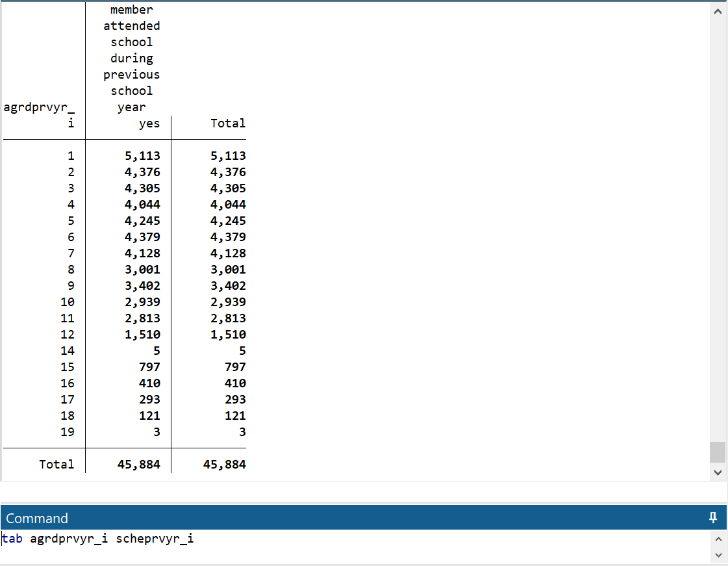
Task: Click row label 14 in the table
Action: (68, 351)
